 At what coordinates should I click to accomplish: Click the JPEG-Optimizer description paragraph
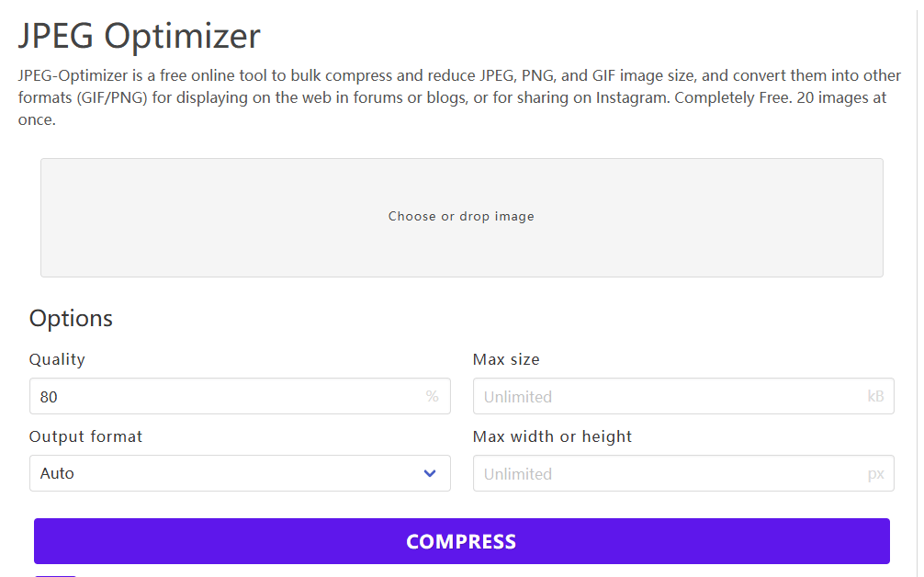pos(450,96)
